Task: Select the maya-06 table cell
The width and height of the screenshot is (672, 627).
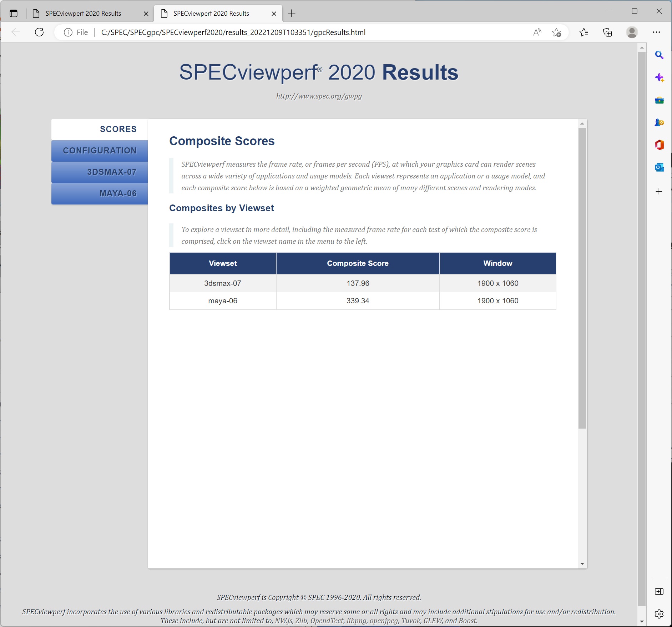Action: coord(223,301)
